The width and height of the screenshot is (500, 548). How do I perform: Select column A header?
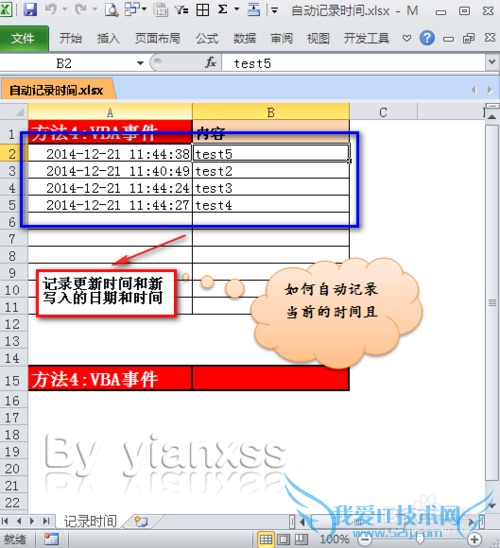pyautogui.click(x=110, y=112)
